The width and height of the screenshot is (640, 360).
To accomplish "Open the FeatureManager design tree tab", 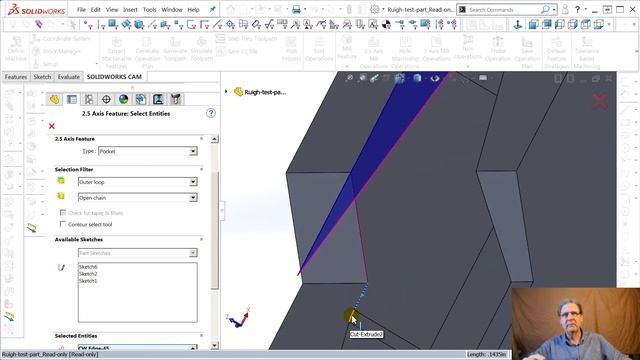I will (54, 99).
